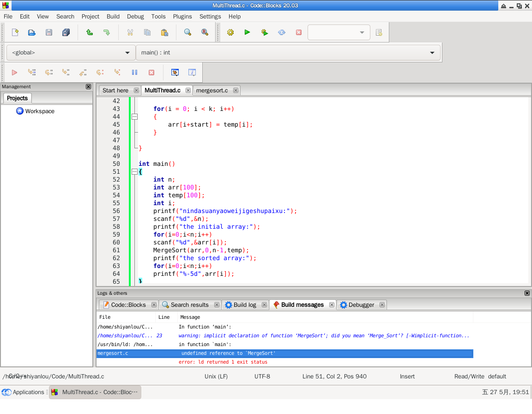Start debugger with red play icon
This screenshot has width=532, height=414.
(x=14, y=73)
